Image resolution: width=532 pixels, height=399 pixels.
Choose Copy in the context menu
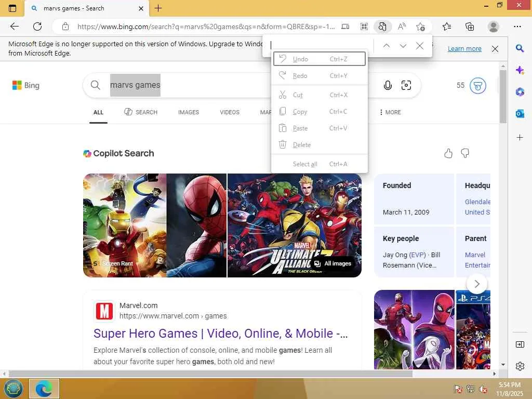320,112
